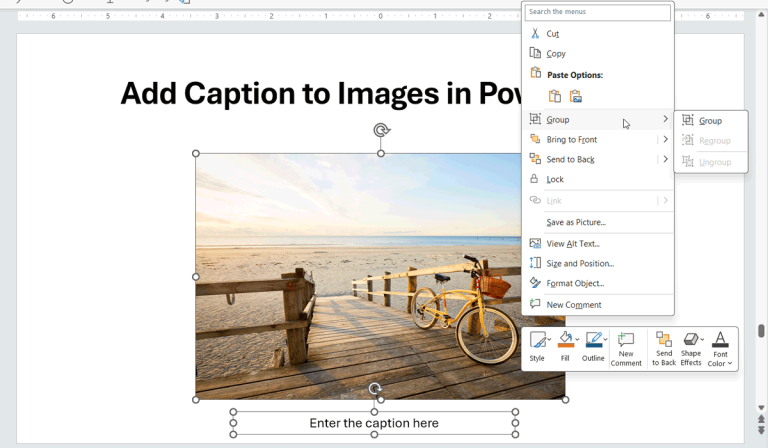The width and height of the screenshot is (768, 448).
Task: Paste using the first Paste Options icon
Action: (554, 96)
